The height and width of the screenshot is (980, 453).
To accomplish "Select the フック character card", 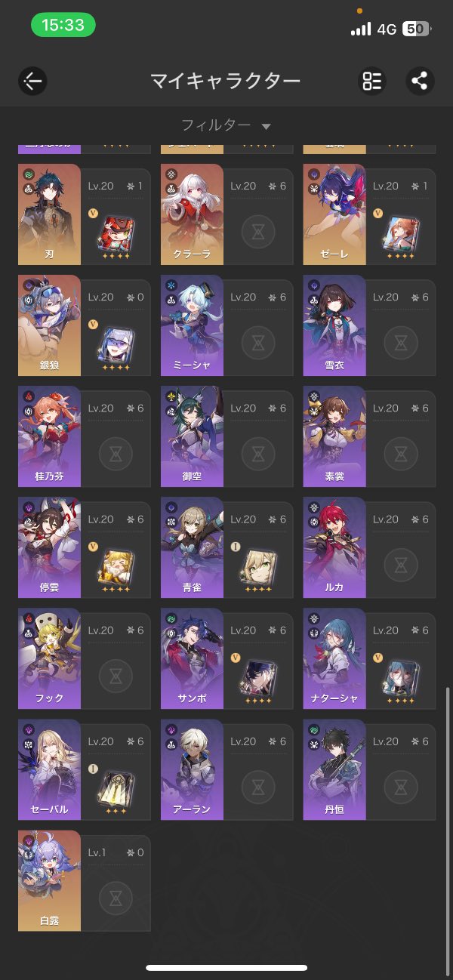I will (x=84, y=657).
